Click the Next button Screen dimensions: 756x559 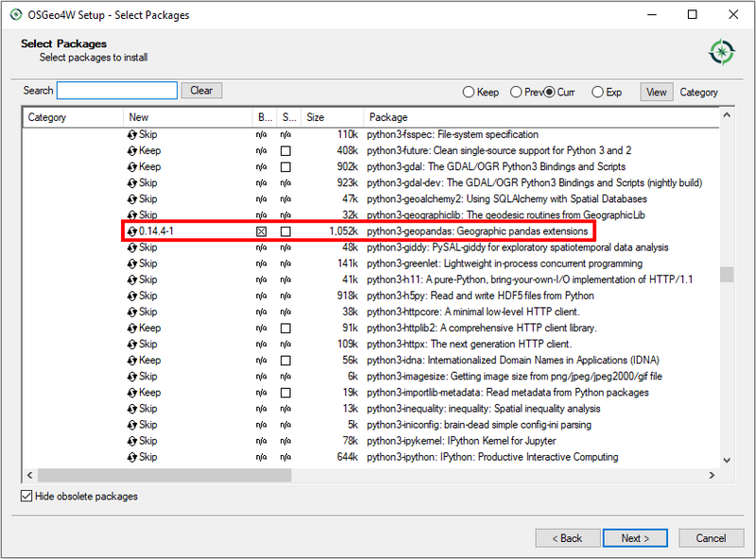(634, 538)
